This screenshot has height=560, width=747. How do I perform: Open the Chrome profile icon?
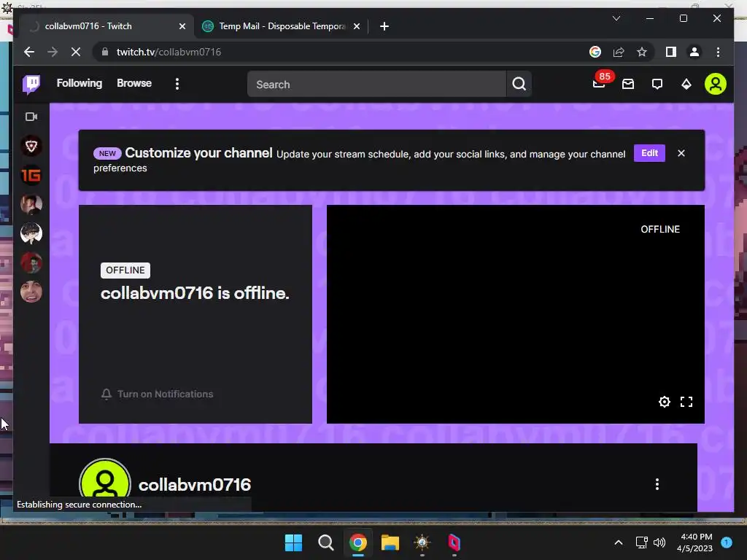click(x=694, y=52)
